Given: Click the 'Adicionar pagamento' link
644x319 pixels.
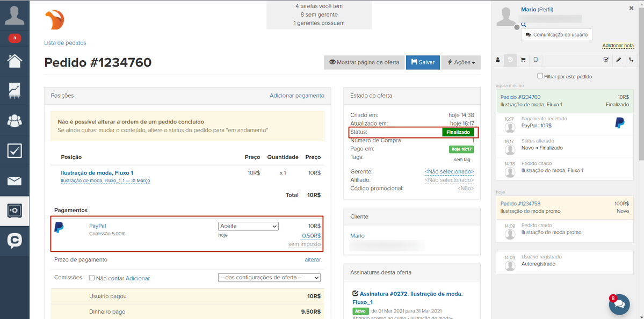Looking at the screenshot, I should 296,96.
